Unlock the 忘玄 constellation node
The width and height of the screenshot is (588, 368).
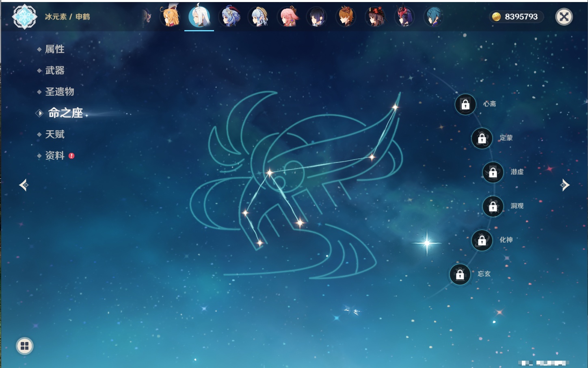(x=460, y=274)
